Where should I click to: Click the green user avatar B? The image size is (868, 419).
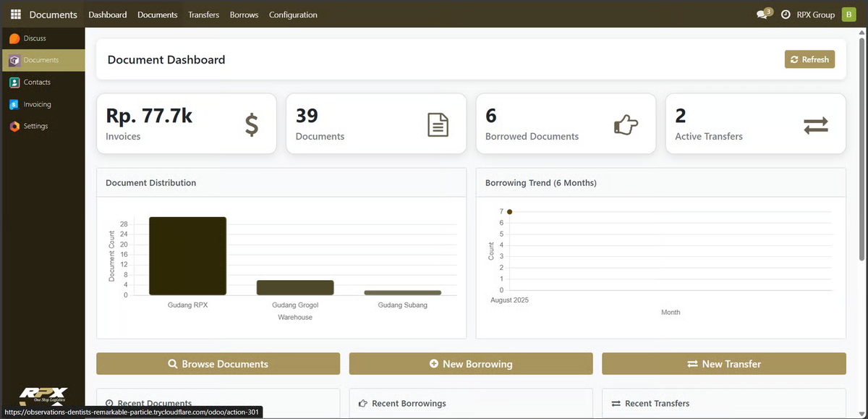(x=848, y=14)
